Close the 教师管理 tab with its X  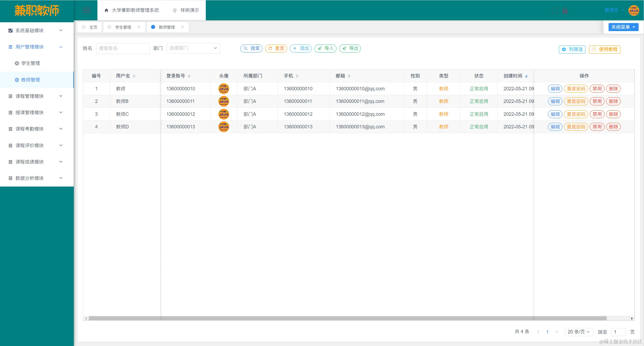182,27
